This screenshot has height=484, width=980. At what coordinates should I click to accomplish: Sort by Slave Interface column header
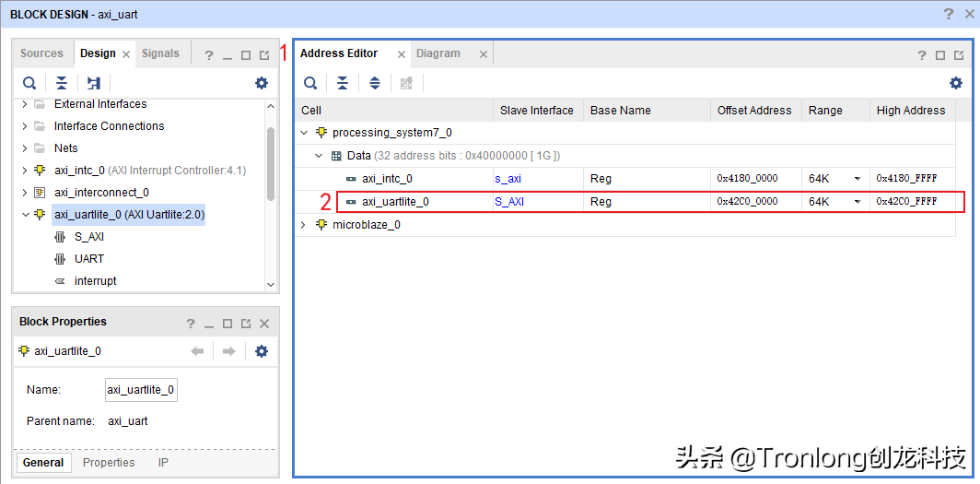pos(538,110)
